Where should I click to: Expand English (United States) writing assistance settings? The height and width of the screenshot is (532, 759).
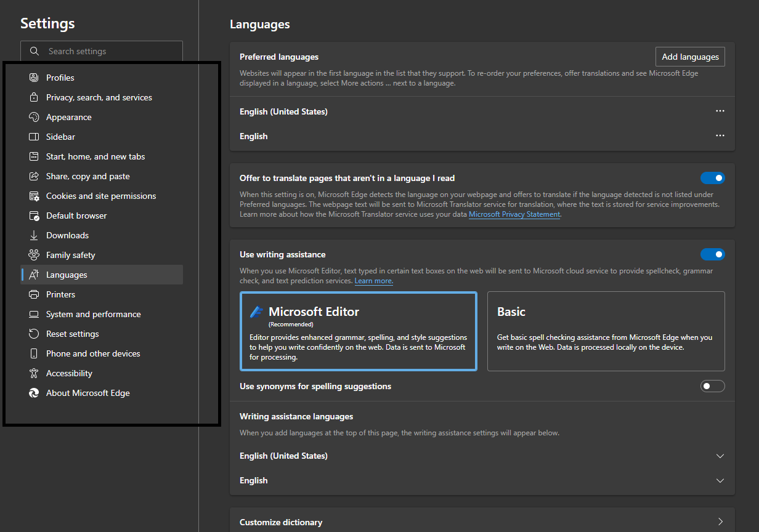720,456
